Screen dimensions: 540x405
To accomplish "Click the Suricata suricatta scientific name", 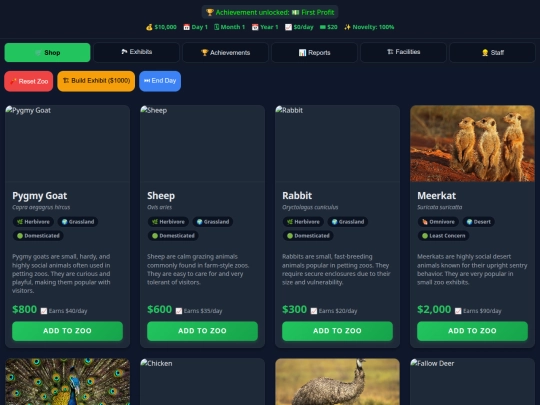I will [439, 207].
